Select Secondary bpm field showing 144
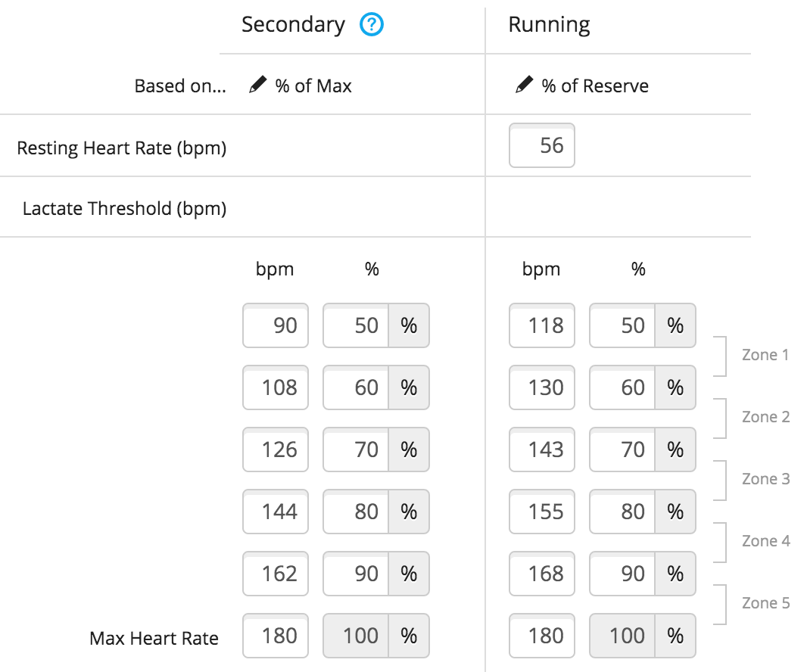The image size is (807, 672). click(276, 512)
